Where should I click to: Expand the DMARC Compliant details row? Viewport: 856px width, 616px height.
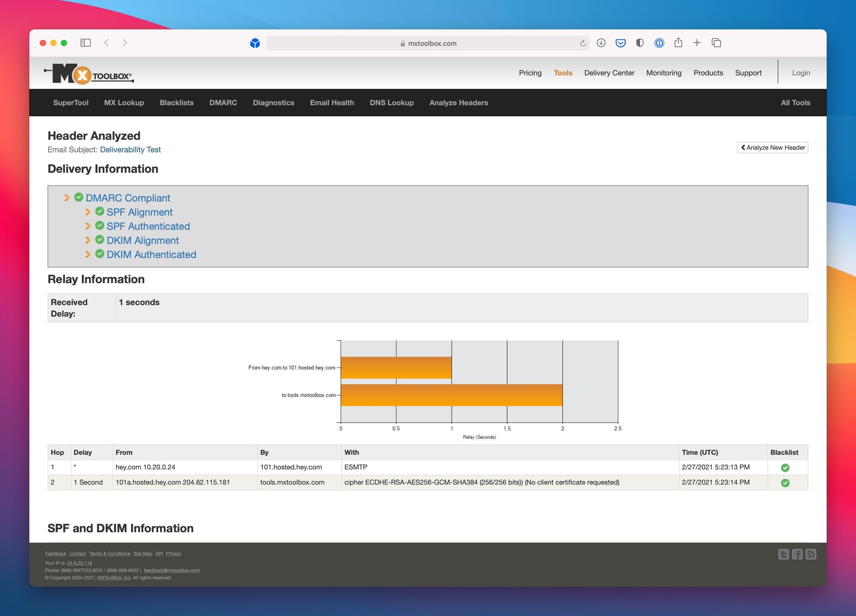(x=66, y=197)
